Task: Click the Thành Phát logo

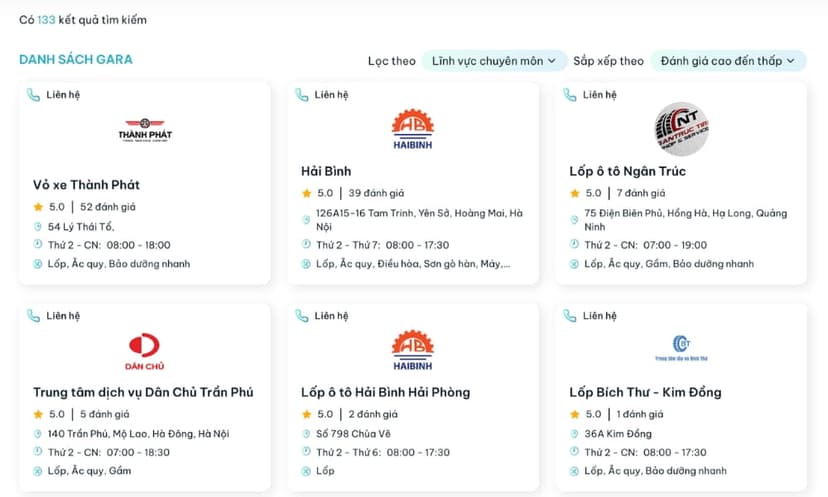Action: (x=145, y=130)
